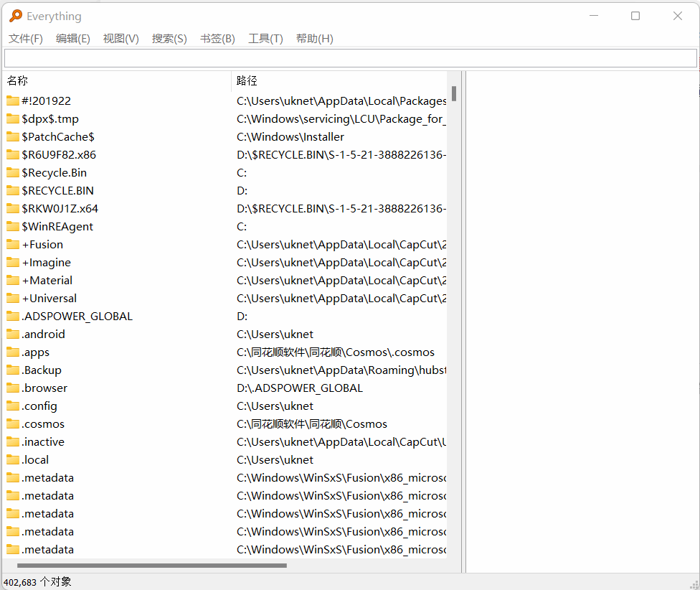
Task: Select the $Recycle.Bin entry on C:
Action: click(x=54, y=173)
